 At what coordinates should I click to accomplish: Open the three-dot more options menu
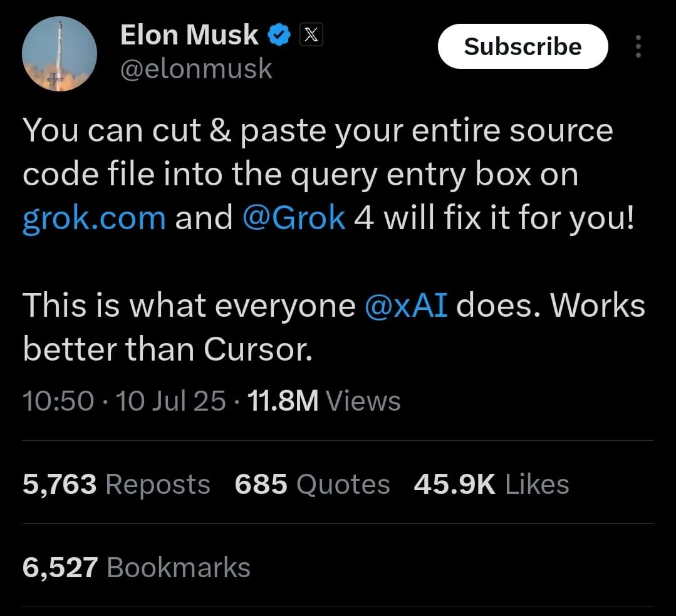pos(638,46)
